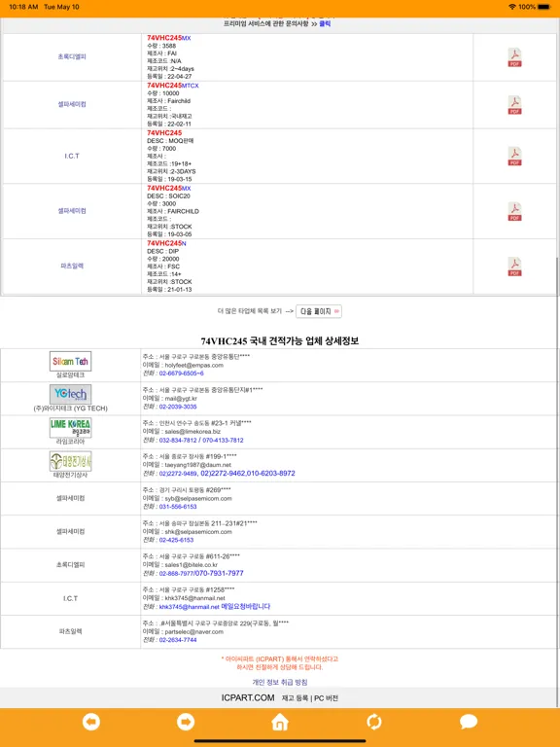560x747 pixels.
Task: Call 02-2634-7744 phone number
Action: click(x=178, y=640)
